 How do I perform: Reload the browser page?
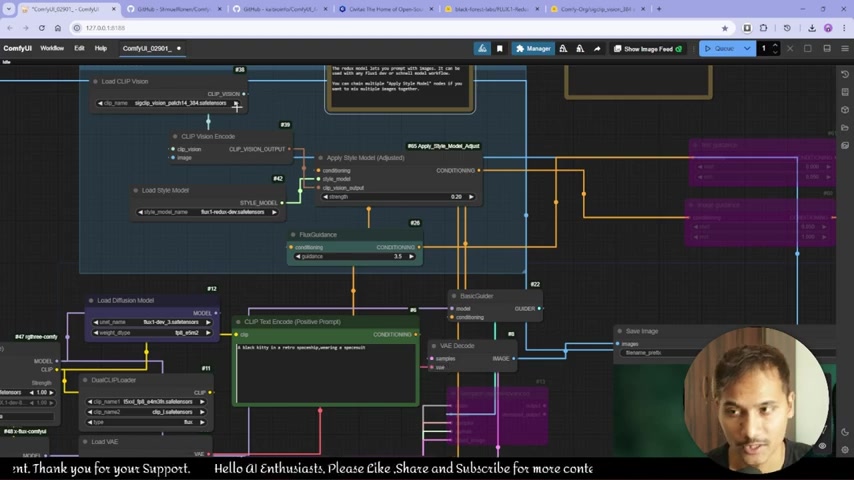click(x=41, y=28)
